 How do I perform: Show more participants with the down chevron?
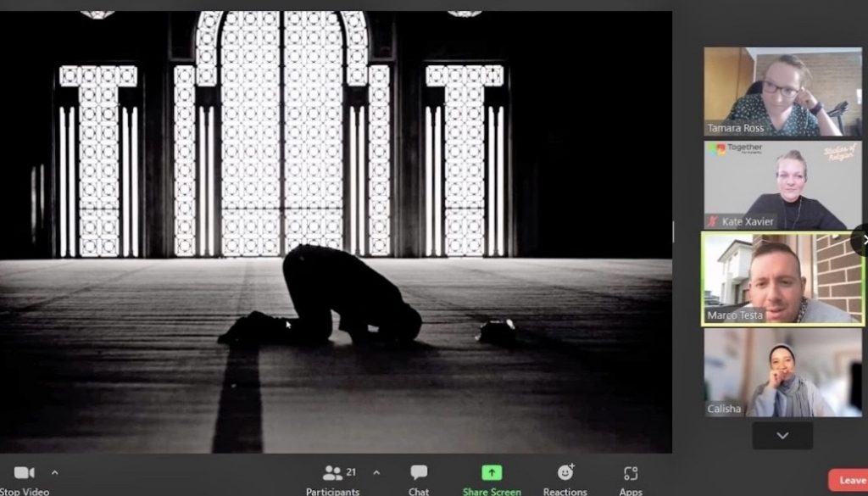pos(782,436)
